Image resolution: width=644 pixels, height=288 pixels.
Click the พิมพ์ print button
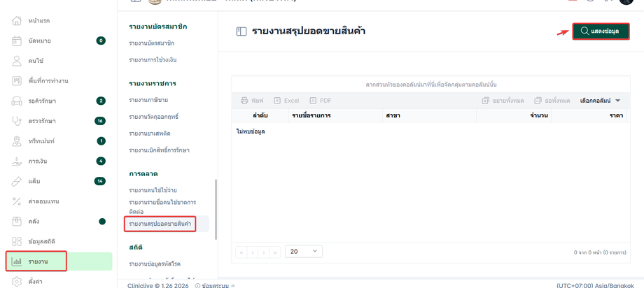(252, 101)
